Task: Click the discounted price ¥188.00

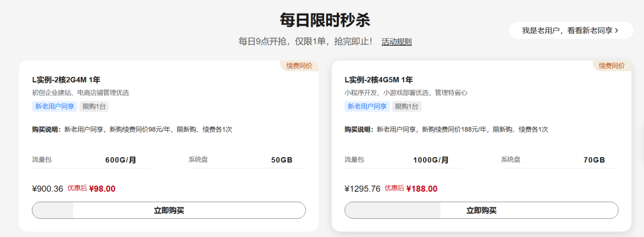Action: coord(422,189)
